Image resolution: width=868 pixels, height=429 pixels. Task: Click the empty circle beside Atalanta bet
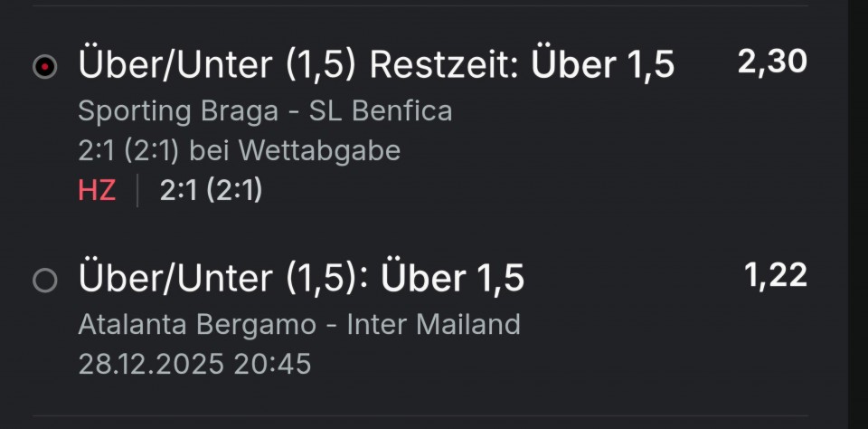(44, 281)
